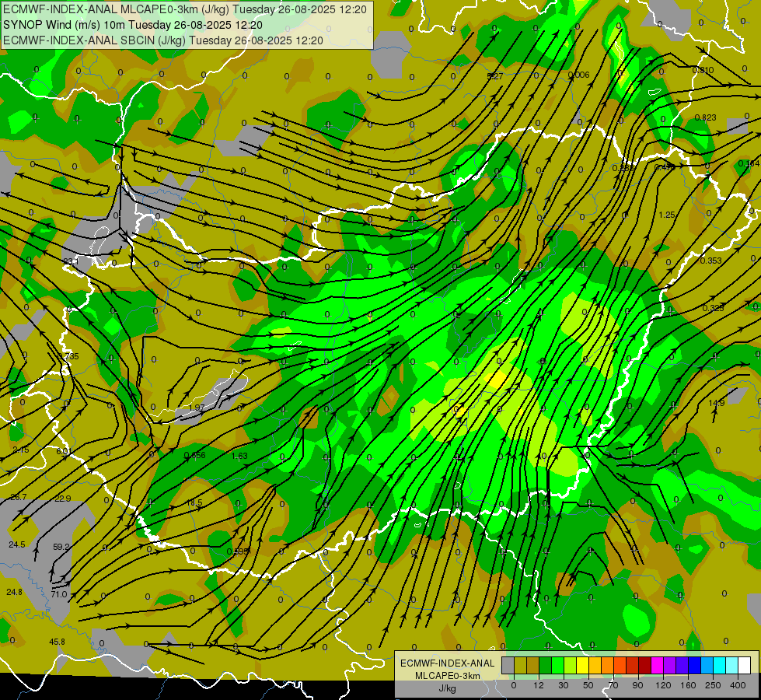The height and width of the screenshot is (700, 761).
Task: Click the white legend swatch at the end
Action: 745,665
